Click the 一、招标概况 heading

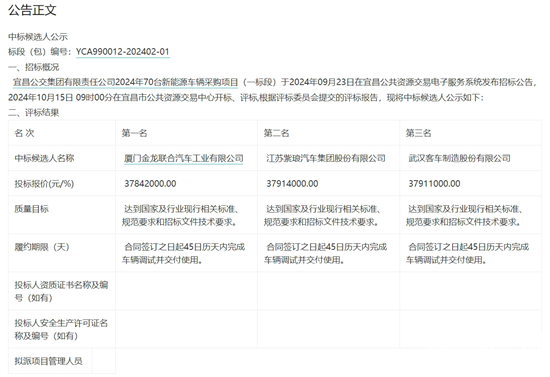[x=33, y=67]
